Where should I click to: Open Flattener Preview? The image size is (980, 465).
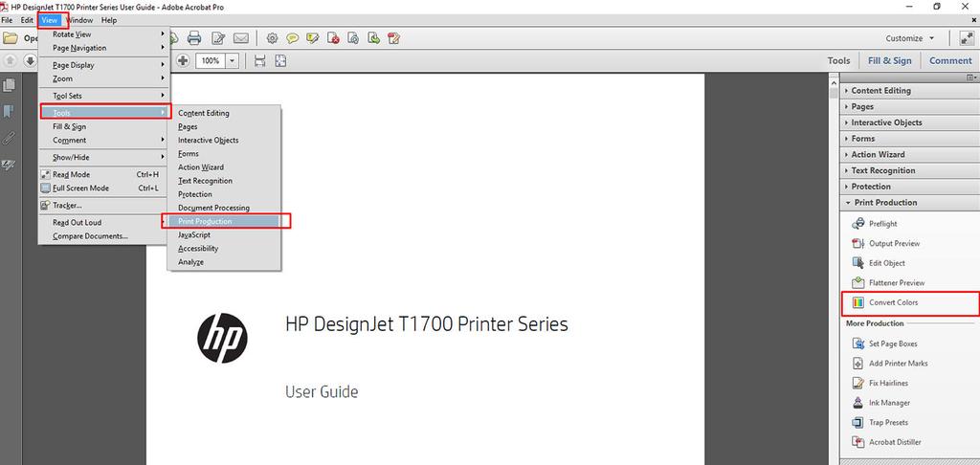pos(897,283)
